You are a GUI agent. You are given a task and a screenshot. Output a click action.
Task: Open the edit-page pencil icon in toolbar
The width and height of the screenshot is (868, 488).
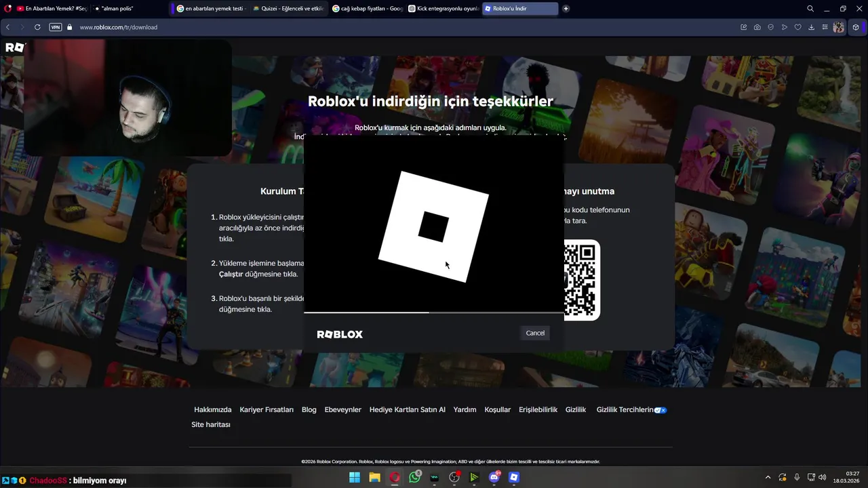point(744,27)
